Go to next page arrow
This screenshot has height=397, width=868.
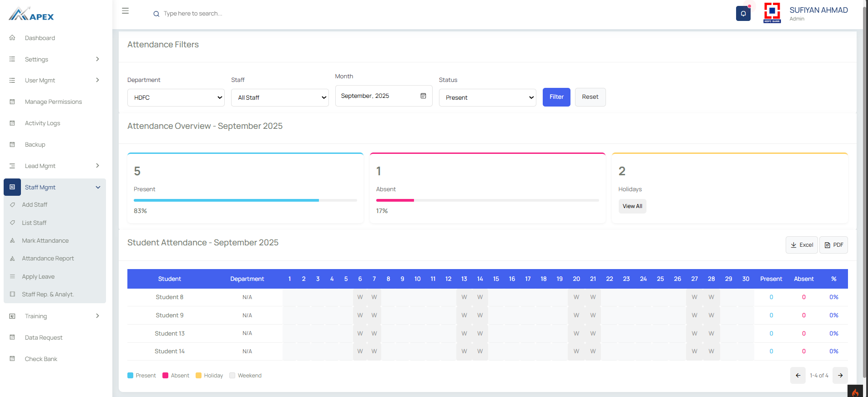(x=840, y=376)
